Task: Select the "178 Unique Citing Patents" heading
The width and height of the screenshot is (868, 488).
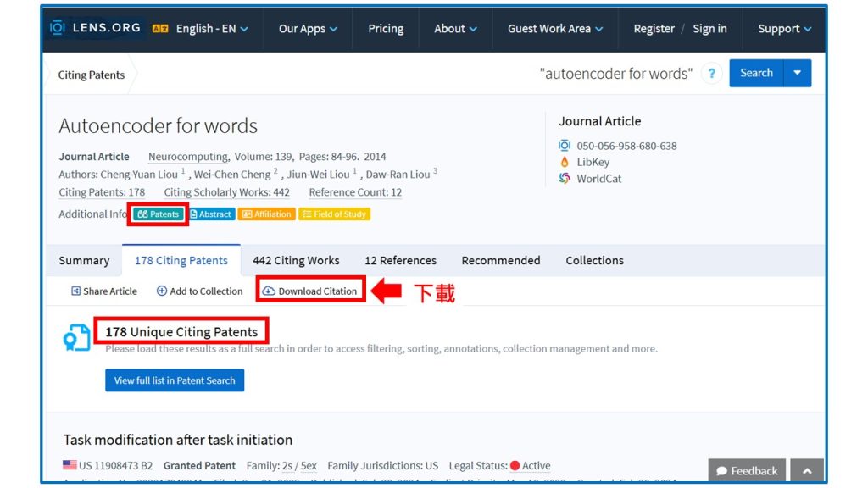Action: click(181, 332)
